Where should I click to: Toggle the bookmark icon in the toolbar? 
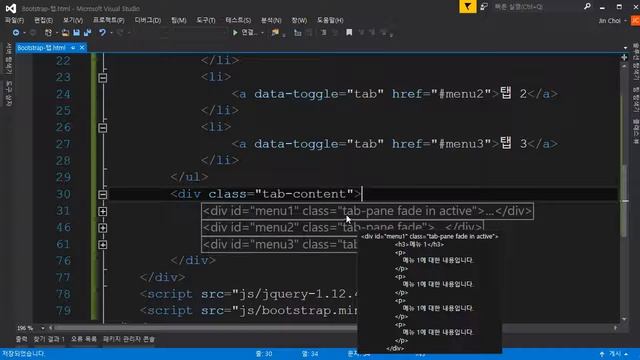pyautogui.click(x=349, y=32)
